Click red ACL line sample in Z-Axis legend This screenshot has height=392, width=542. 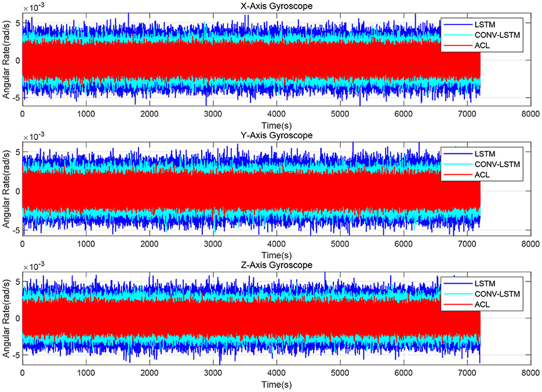[x=458, y=305]
